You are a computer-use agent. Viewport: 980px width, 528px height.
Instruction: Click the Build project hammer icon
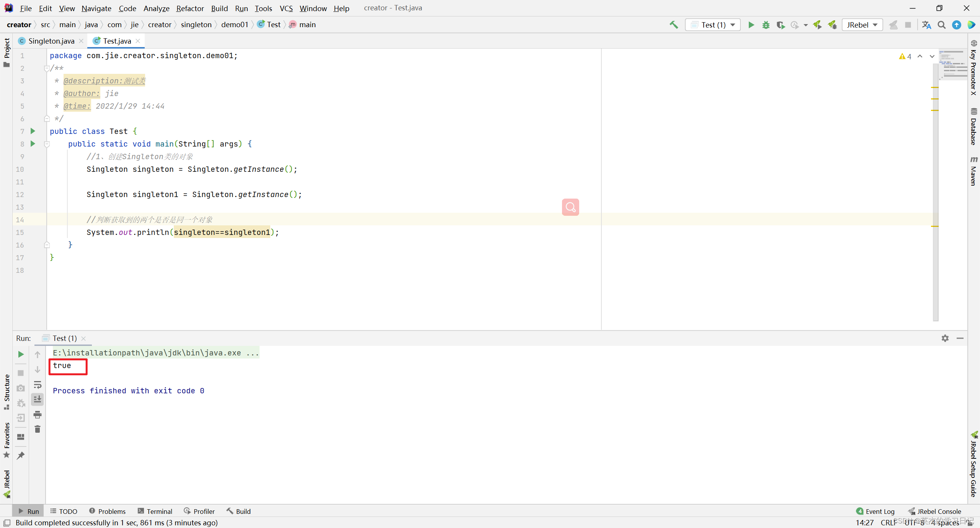pyautogui.click(x=674, y=25)
